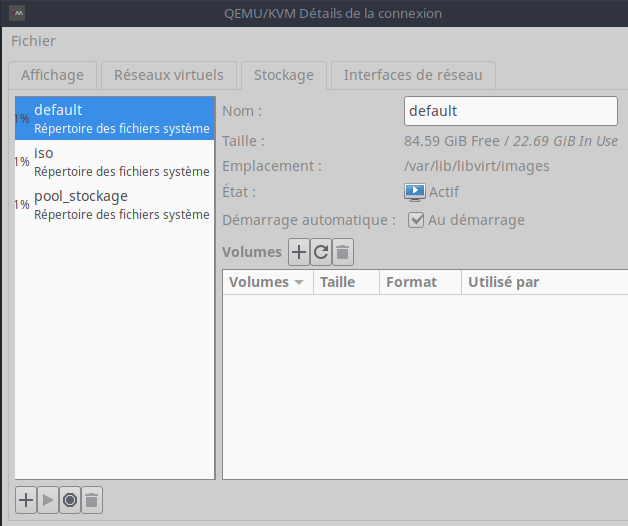Image resolution: width=628 pixels, height=526 pixels.
Task: Delete the selected volume trash icon
Action: point(343,252)
